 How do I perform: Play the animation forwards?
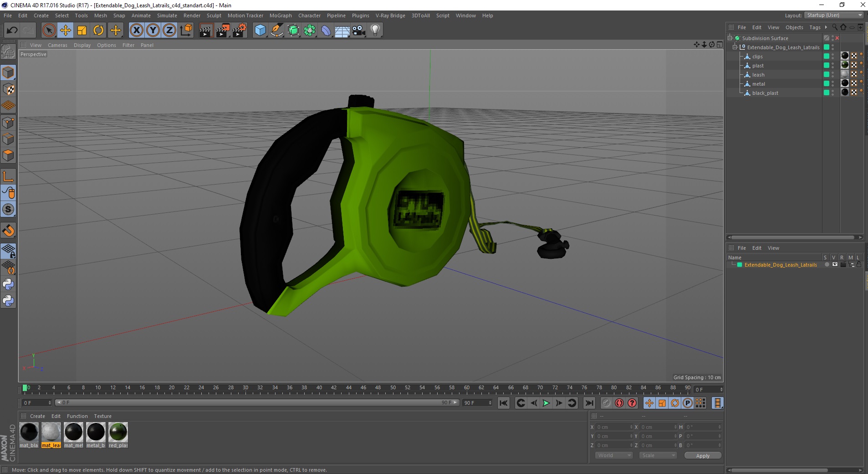546,403
